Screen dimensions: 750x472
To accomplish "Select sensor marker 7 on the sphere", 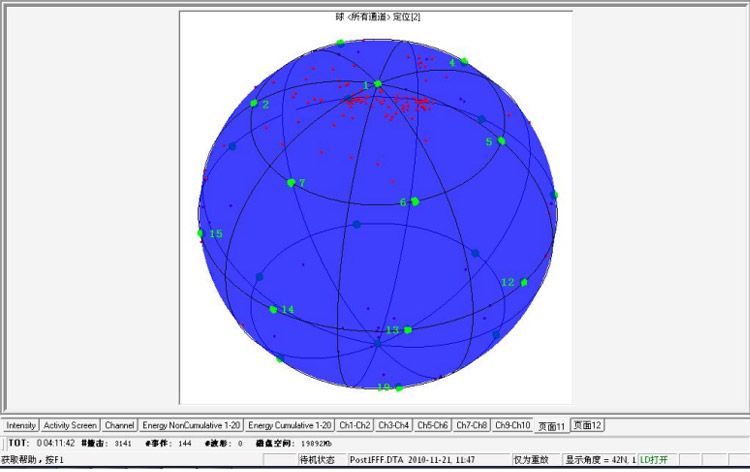I will pyautogui.click(x=291, y=182).
